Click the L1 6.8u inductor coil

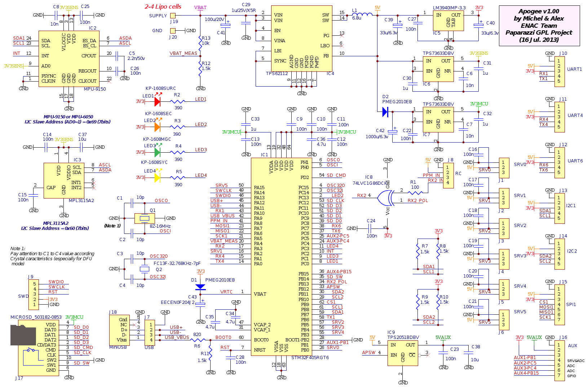coord(362,15)
